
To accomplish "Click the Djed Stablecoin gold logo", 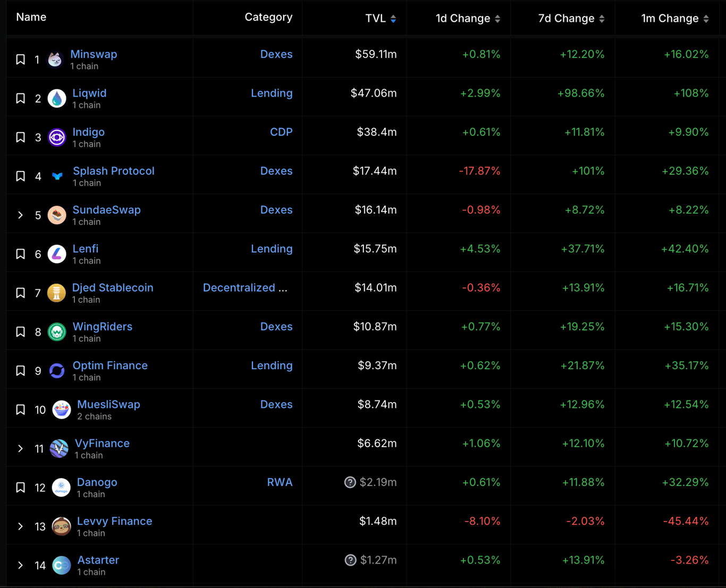I will tap(56, 293).
